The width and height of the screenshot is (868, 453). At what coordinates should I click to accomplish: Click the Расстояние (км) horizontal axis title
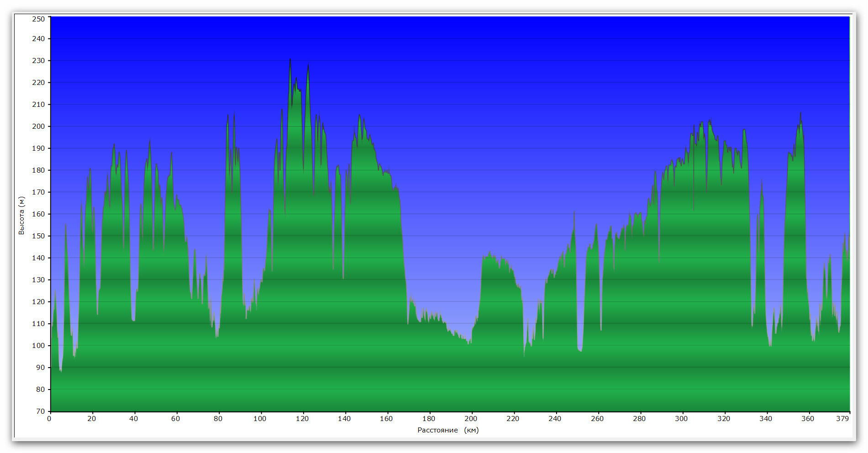448,430
